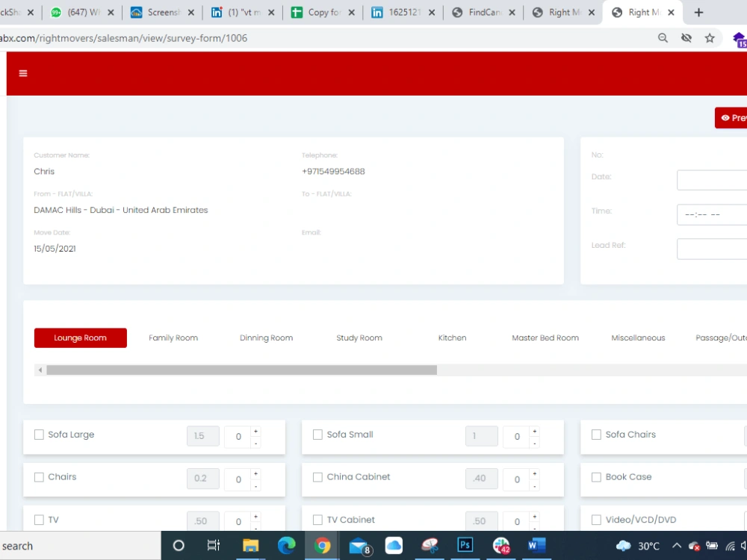747x560 pixels.
Task: Check the TV Cabinet checkbox
Action: [x=317, y=520]
